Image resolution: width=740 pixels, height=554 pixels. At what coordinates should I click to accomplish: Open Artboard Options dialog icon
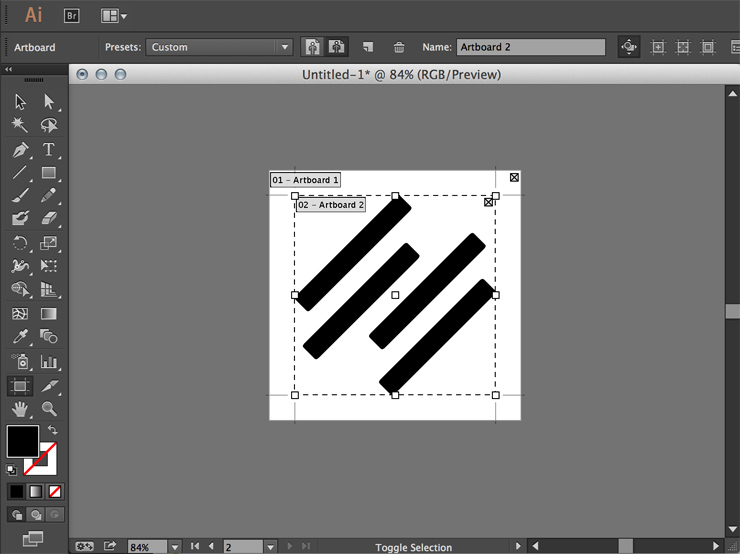(x=735, y=47)
